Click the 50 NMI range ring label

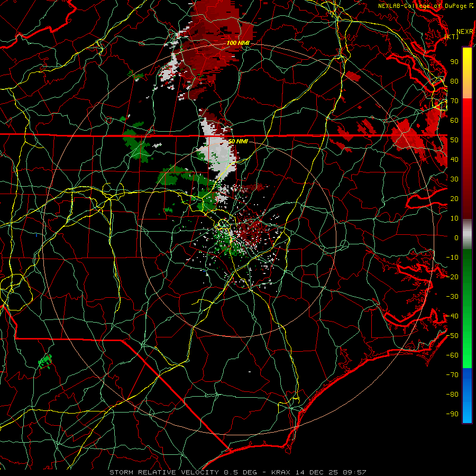tap(238, 141)
